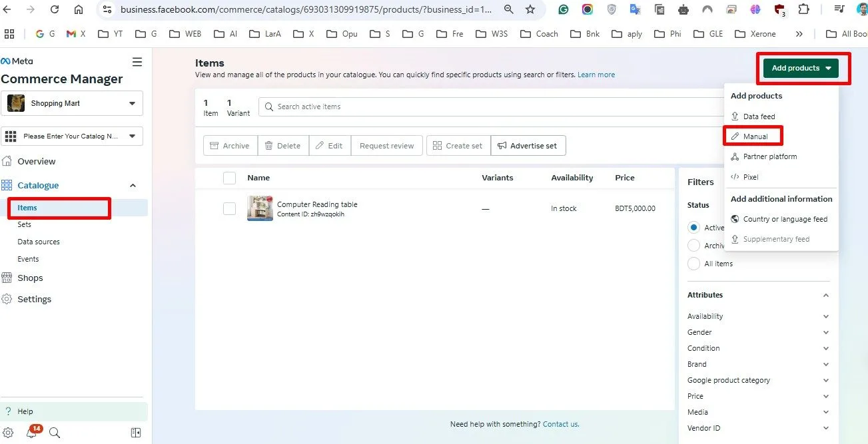Choose Country or language feed
The height and width of the screenshot is (444, 868).
(781, 219)
